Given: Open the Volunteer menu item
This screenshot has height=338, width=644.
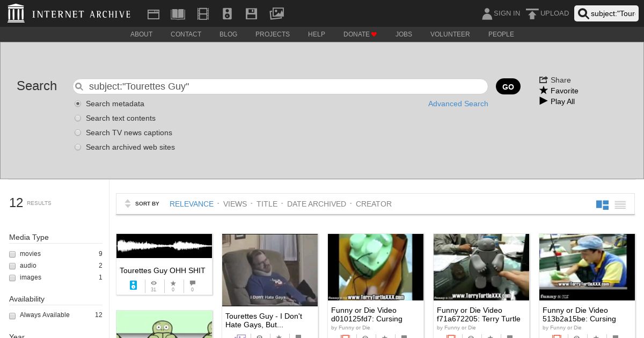Looking at the screenshot, I should pyautogui.click(x=450, y=34).
